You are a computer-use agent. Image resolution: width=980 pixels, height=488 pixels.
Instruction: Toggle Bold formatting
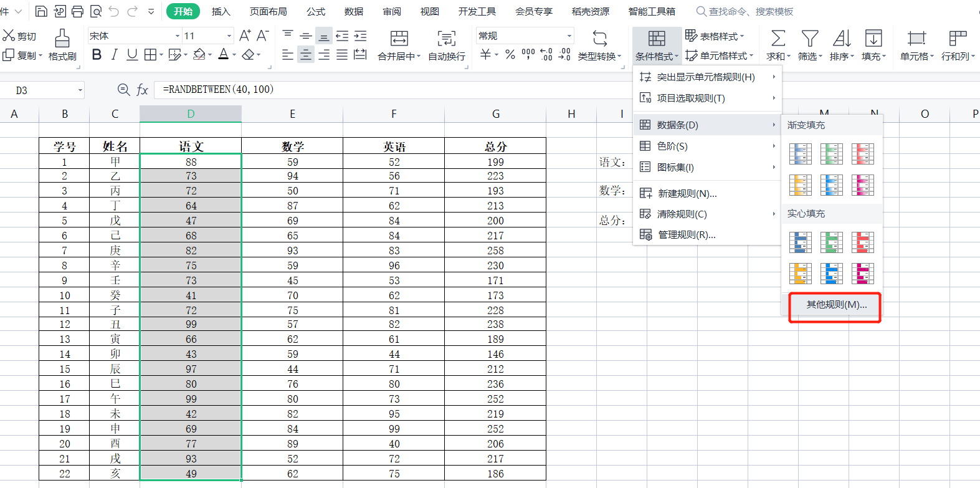pos(97,55)
